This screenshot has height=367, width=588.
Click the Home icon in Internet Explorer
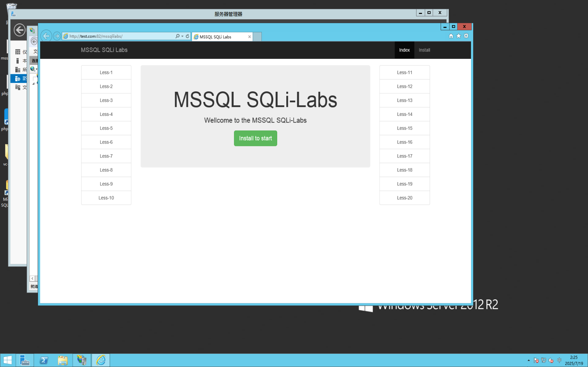point(451,36)
